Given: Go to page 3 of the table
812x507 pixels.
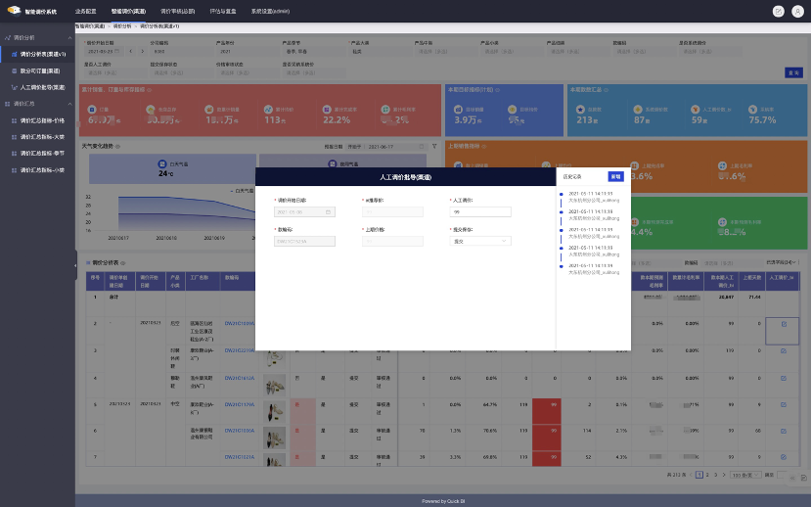Looking at the screenshot, I should click(716, 475).
